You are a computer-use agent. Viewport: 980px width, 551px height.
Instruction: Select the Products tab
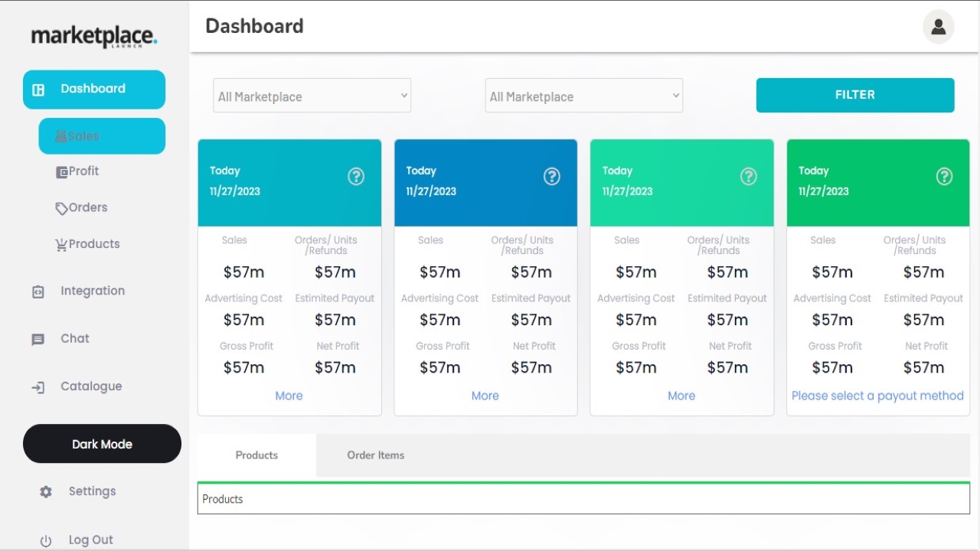pos(256,455)
